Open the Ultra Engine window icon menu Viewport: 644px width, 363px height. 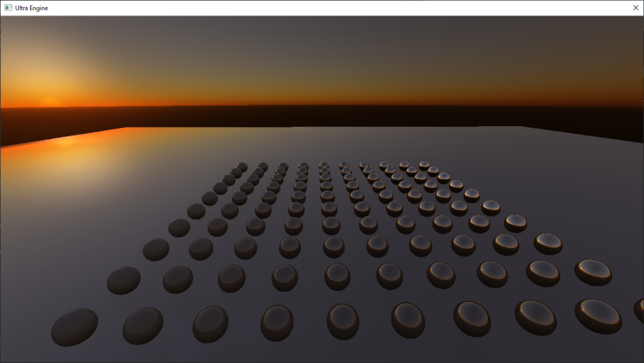(x=8, y=8)
